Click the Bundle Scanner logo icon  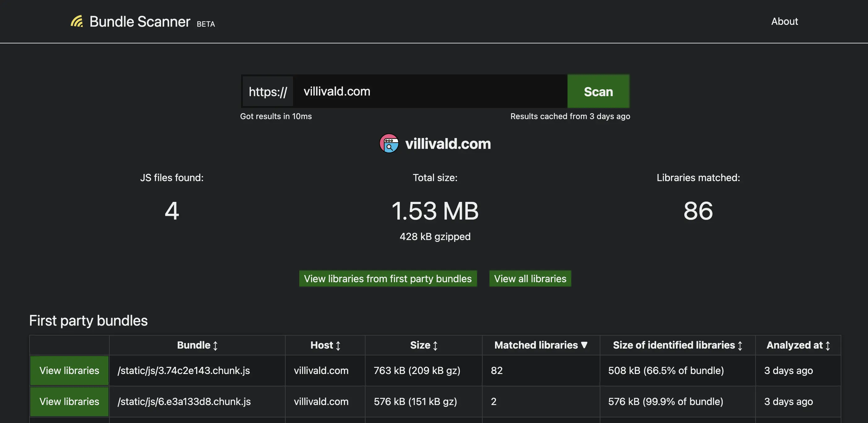(77, 21)
